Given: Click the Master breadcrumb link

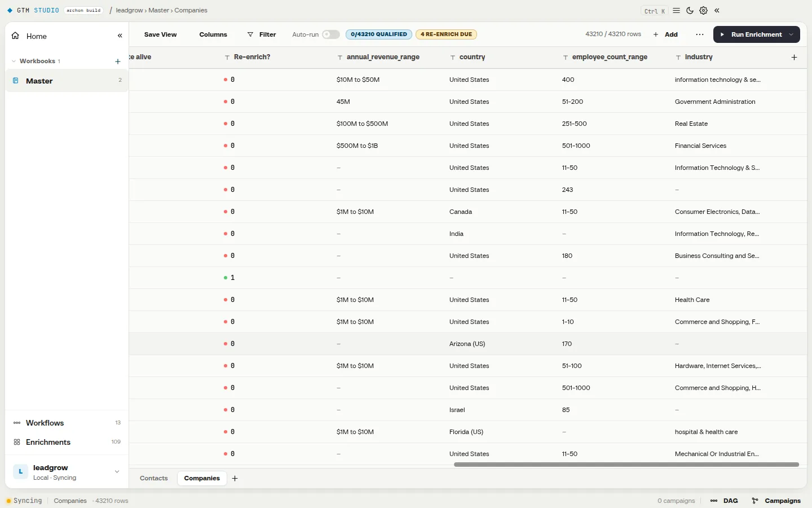Looking at the screenshot, I should [158, 11].
